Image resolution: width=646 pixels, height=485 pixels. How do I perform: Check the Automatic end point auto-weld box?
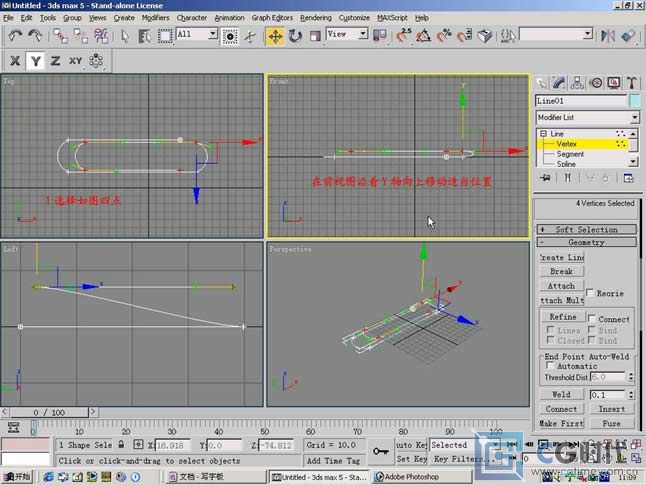tap(550, 366)
